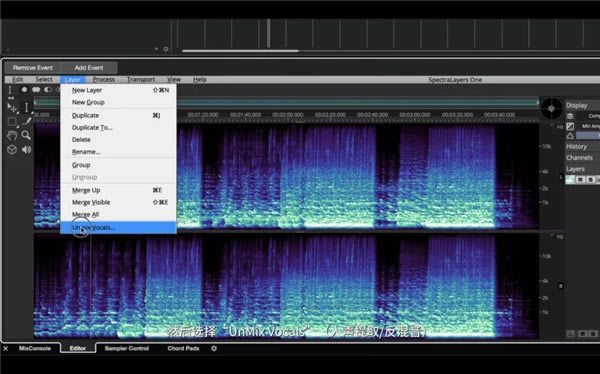This screenshot has width=600, height=374.
Task: Select Group menu entry
Action: (118, 165)
